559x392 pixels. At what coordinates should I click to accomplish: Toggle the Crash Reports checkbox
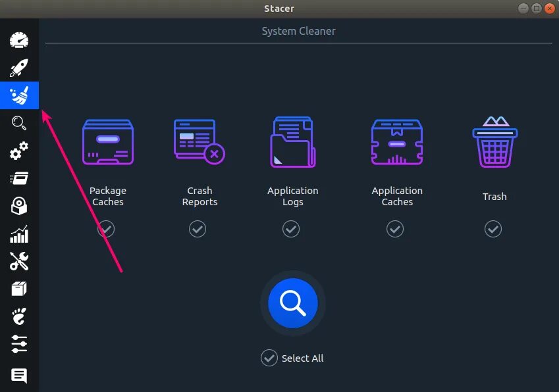[198, 229]
